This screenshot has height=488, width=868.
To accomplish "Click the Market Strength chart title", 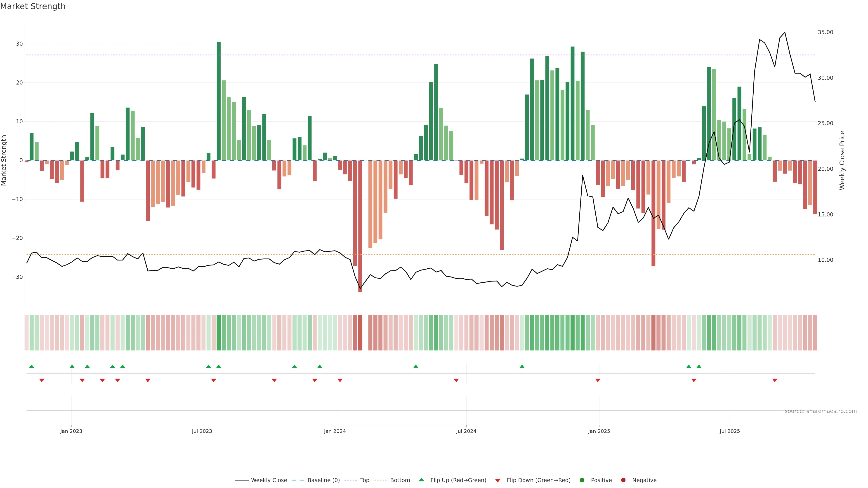I will 33,6.
